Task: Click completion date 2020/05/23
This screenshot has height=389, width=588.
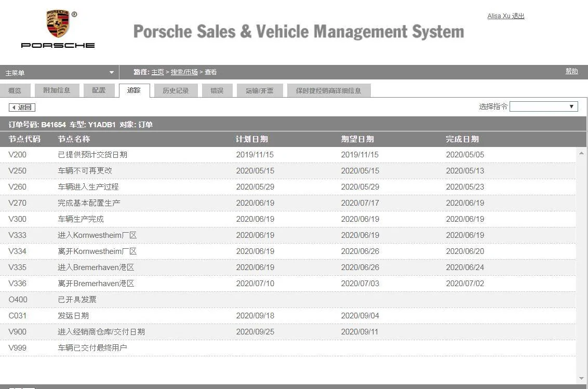Action: click(465, 187)
